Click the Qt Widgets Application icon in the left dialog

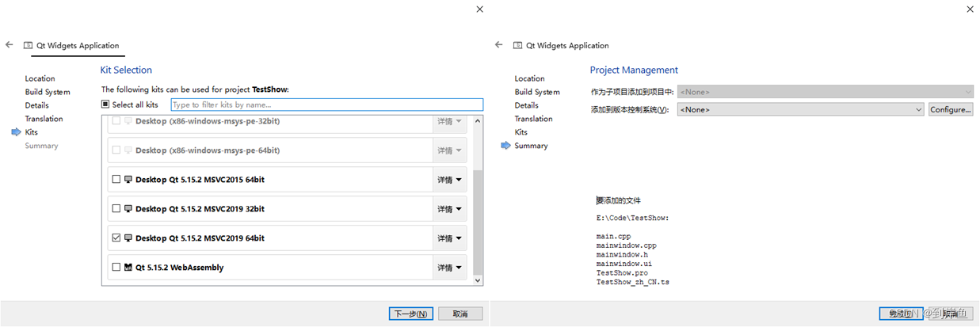pos(29,46)
